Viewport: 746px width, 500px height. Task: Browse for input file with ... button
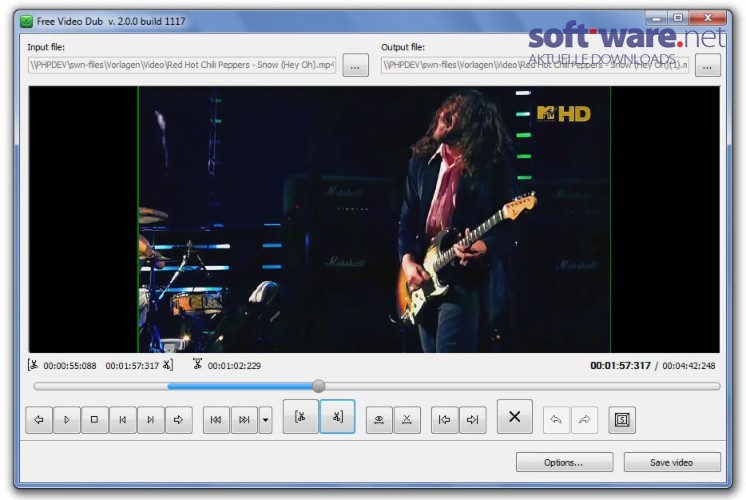click(355, 65)
